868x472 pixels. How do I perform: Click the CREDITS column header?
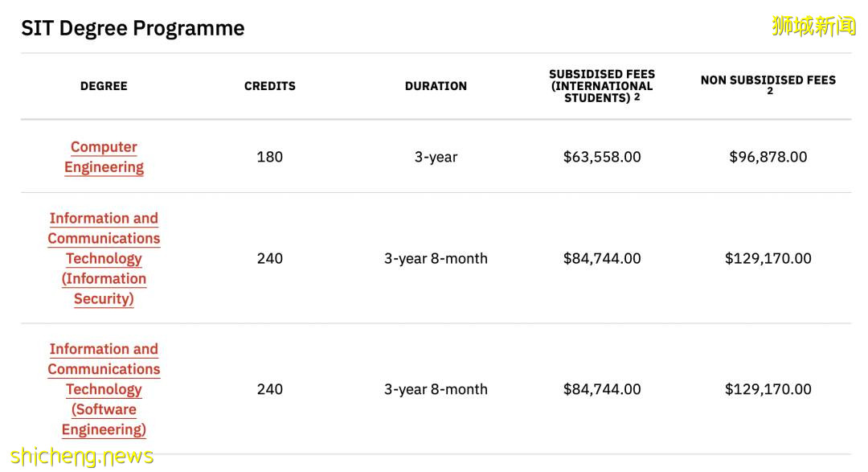pyautogui.click(x=270, y=86)
